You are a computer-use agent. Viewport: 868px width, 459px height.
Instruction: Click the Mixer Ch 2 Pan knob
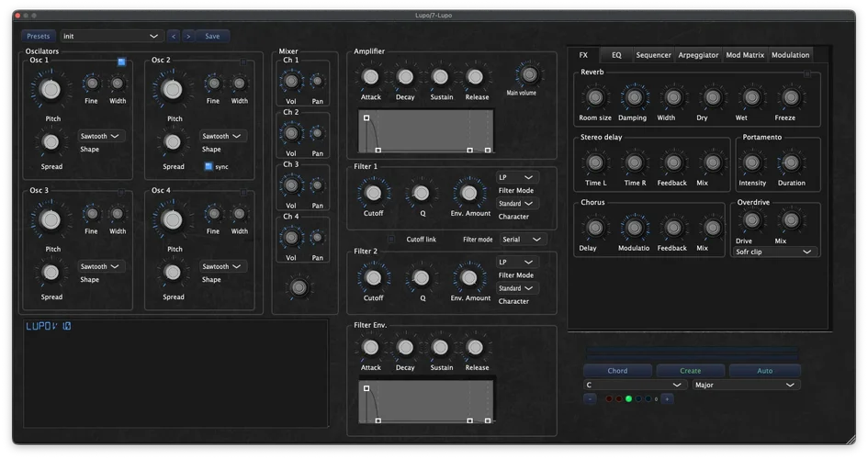pyautogui.click(x=317, y=133)
